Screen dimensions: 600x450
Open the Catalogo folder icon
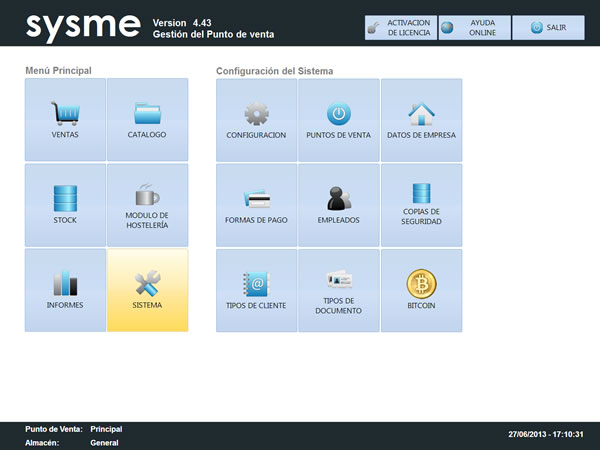[x=147, y=113]
